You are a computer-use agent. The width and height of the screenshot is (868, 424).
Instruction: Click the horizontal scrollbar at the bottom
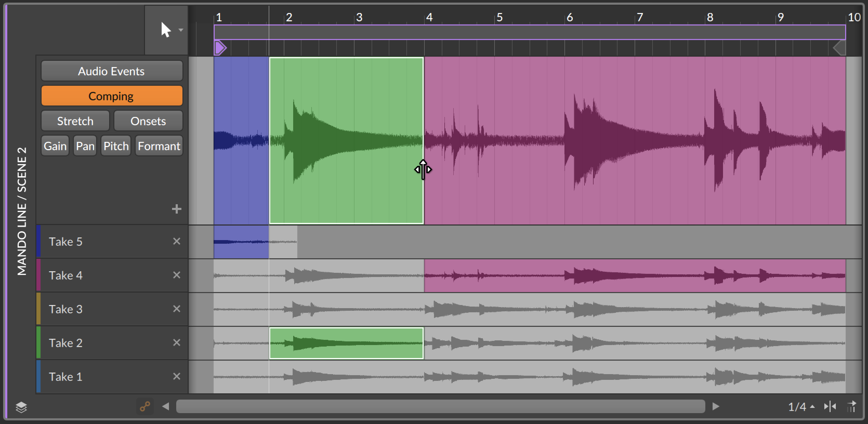[x=440, y=406]
